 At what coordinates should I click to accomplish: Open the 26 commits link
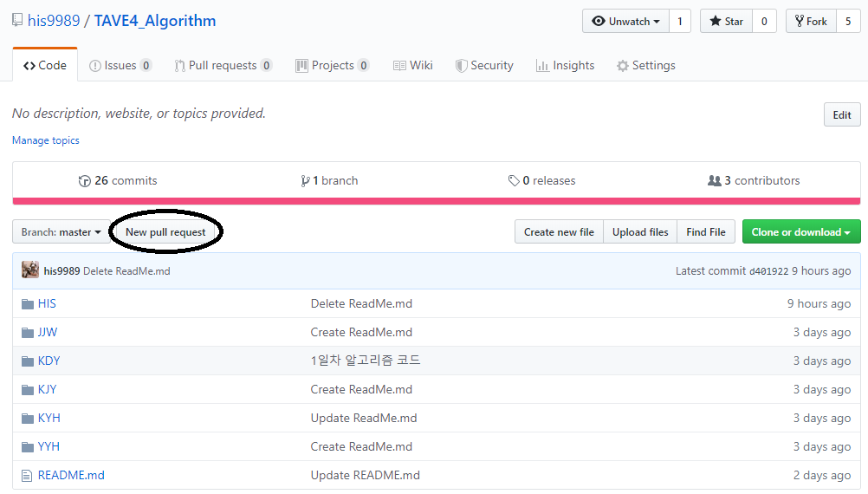pyautogui.click(x=118, y=180)
